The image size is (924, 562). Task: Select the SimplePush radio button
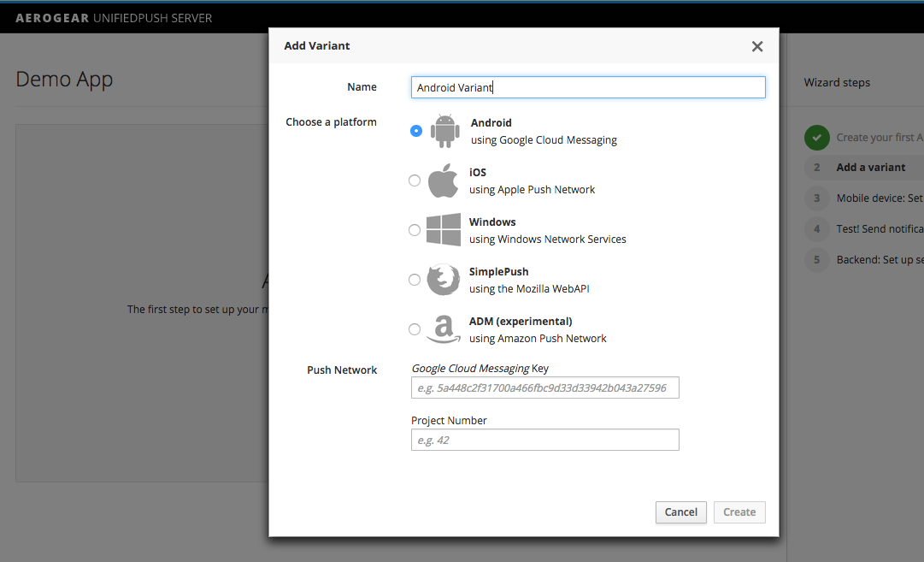(x=415, y=280)
